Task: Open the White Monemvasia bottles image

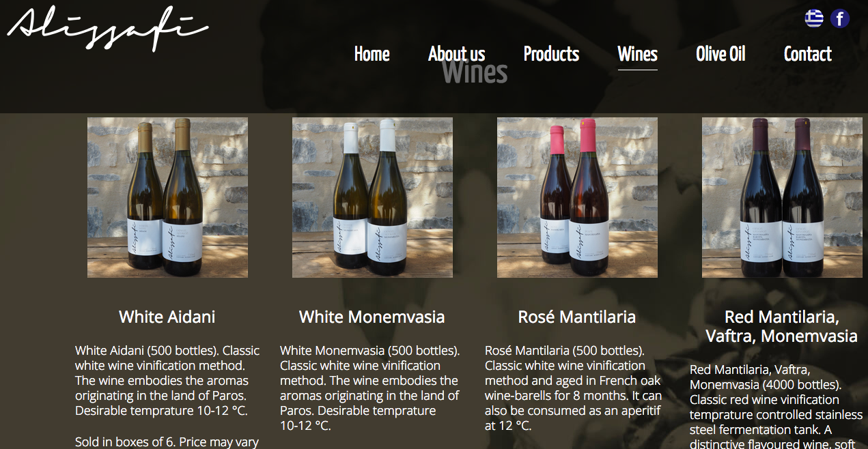Action: 372,198
